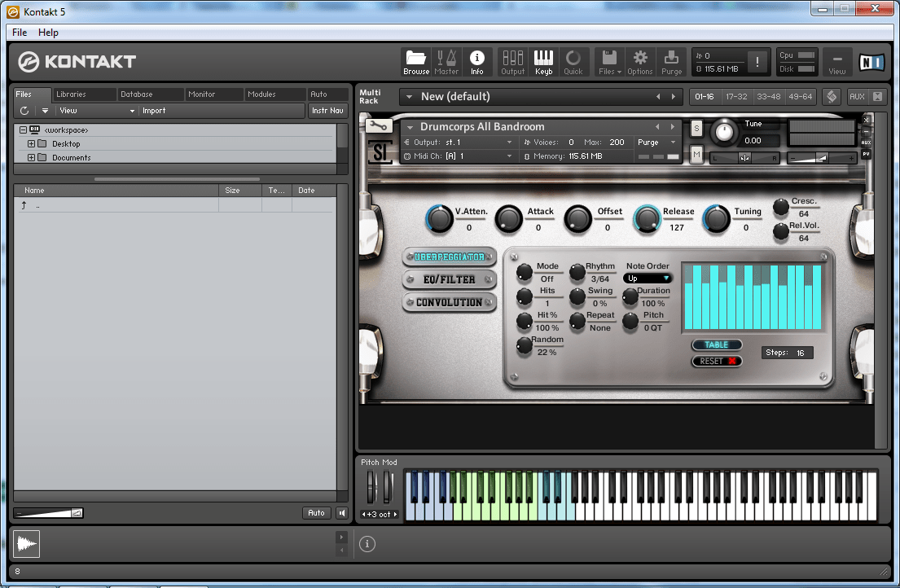Click the instrument pan slider

click(x=744, y=158)
